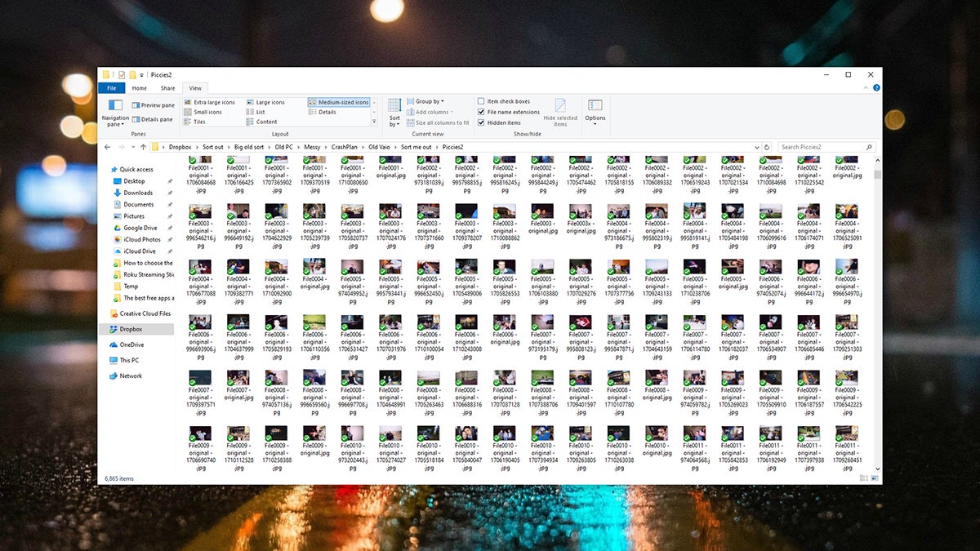Image resolution: width=980 pixels, height=551 pixels.
Task: Enable Item check boxes
Action: pos(507,101)
